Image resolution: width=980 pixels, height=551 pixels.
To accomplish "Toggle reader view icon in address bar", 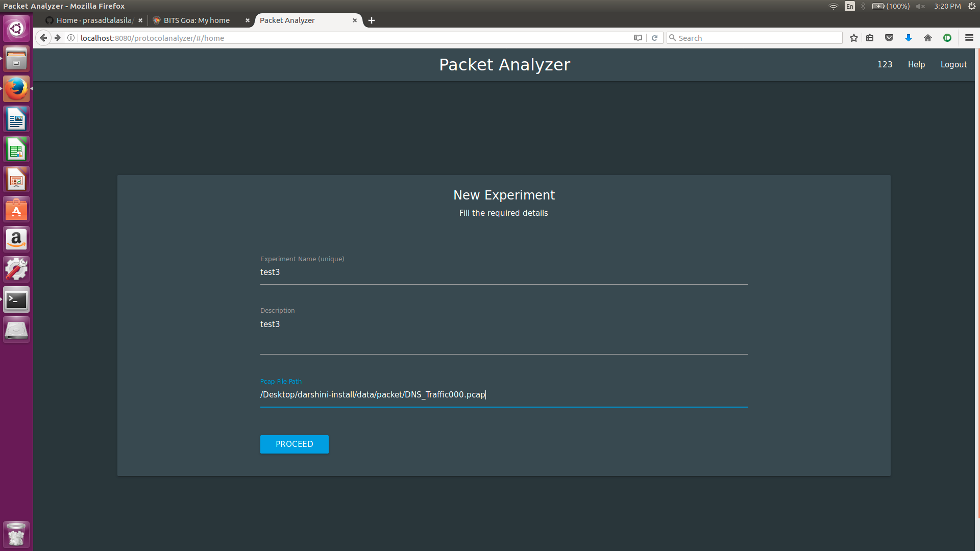I will coord(638,38).
